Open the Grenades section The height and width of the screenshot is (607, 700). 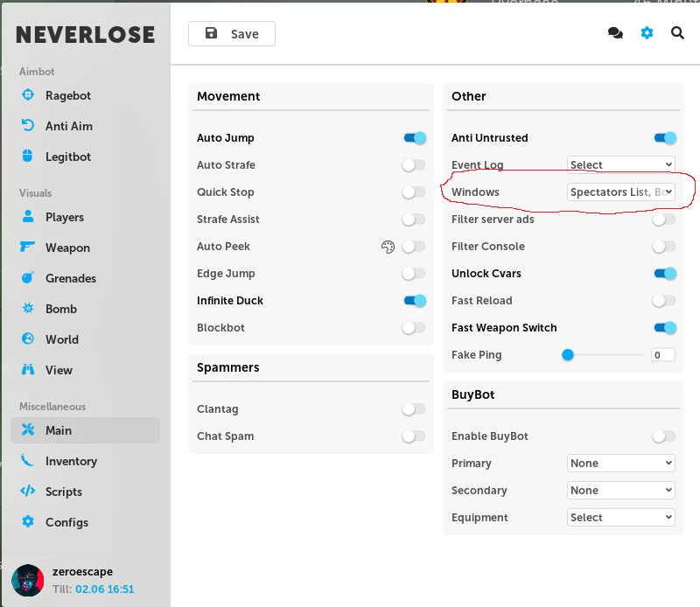click(85, 278)
